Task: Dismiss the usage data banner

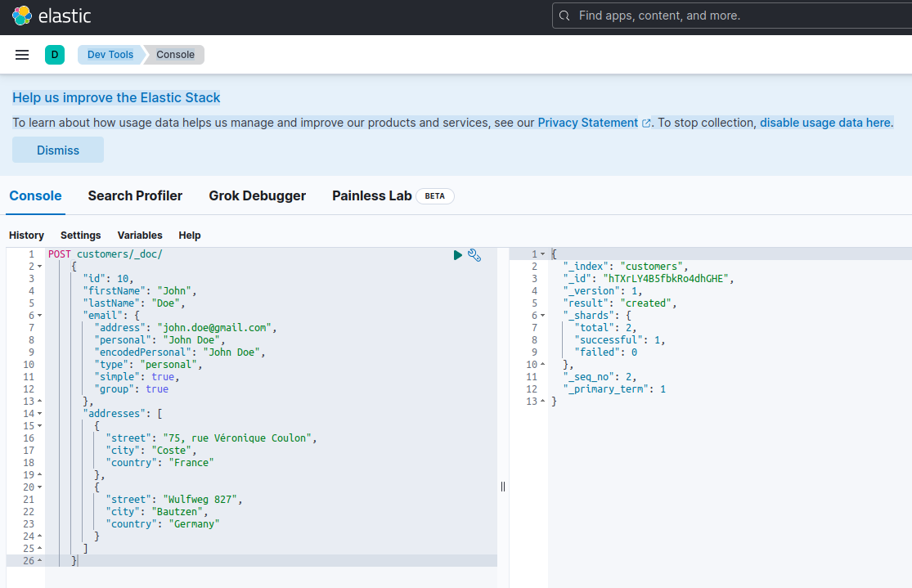Action: click(58, 150)
